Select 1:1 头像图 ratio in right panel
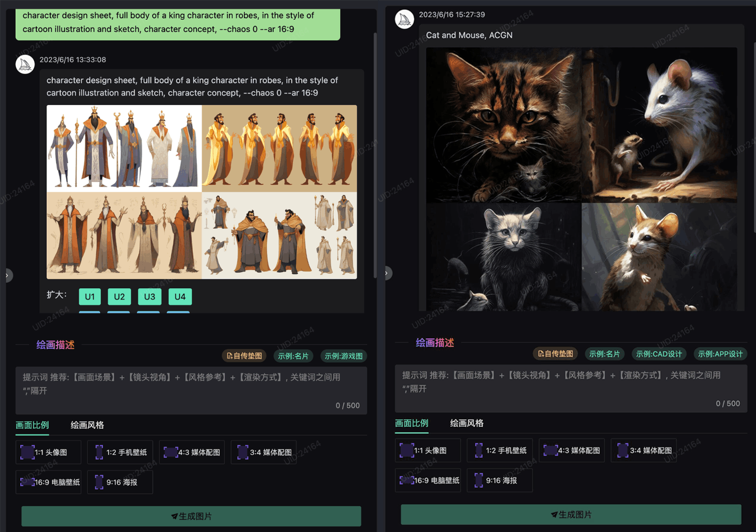Viewport: 756px width, 532px height. 428,451
